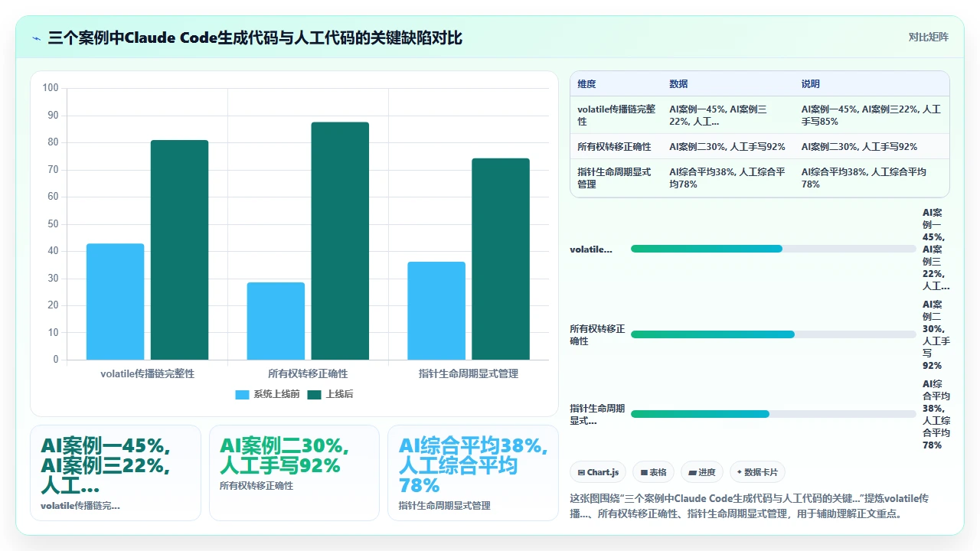
Task: Click the main chart title text
Action: (x=255, y=37)
